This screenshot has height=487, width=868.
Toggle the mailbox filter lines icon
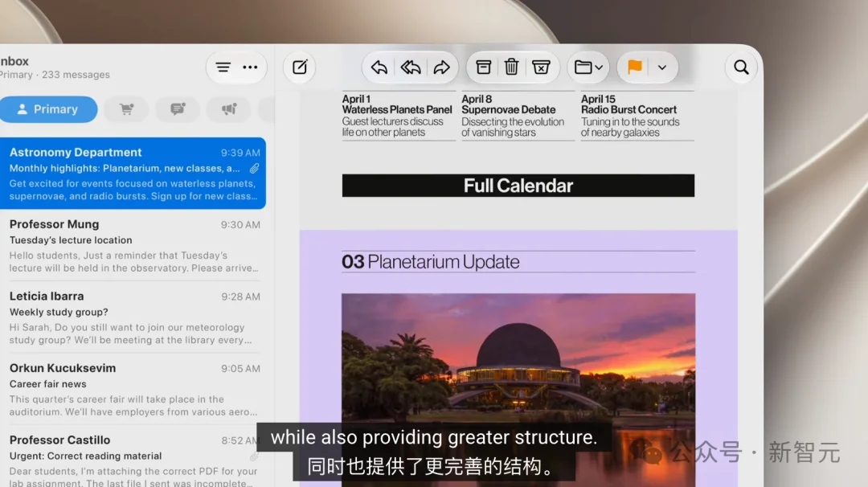[223, 68]
